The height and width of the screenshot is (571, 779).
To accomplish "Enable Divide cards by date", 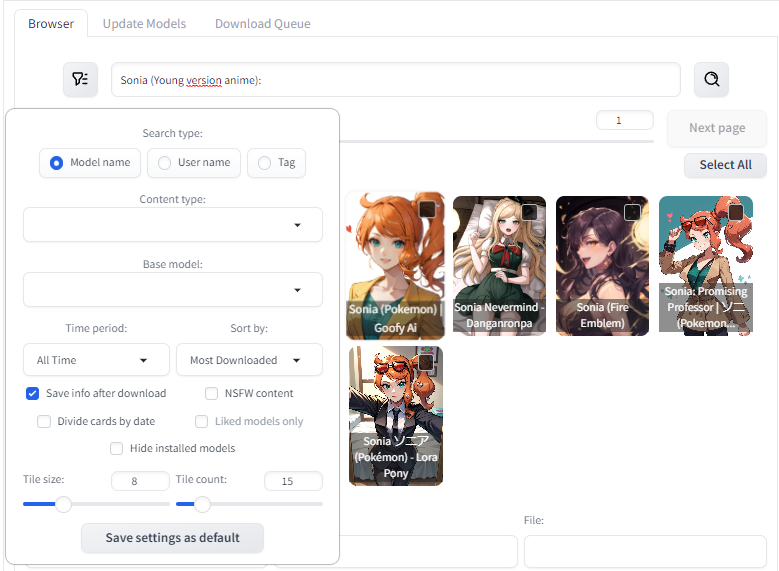I will (x=44, y=421).
